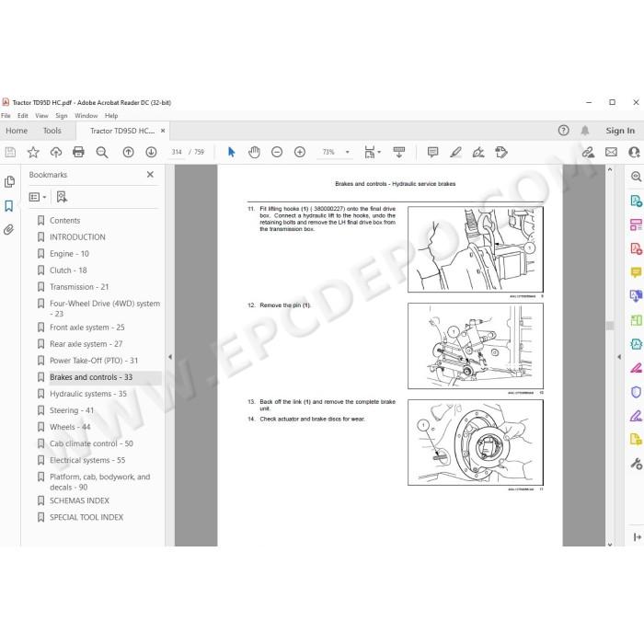Open the sign document tool
Screen dimensions: 644x644
pos(478,153)
